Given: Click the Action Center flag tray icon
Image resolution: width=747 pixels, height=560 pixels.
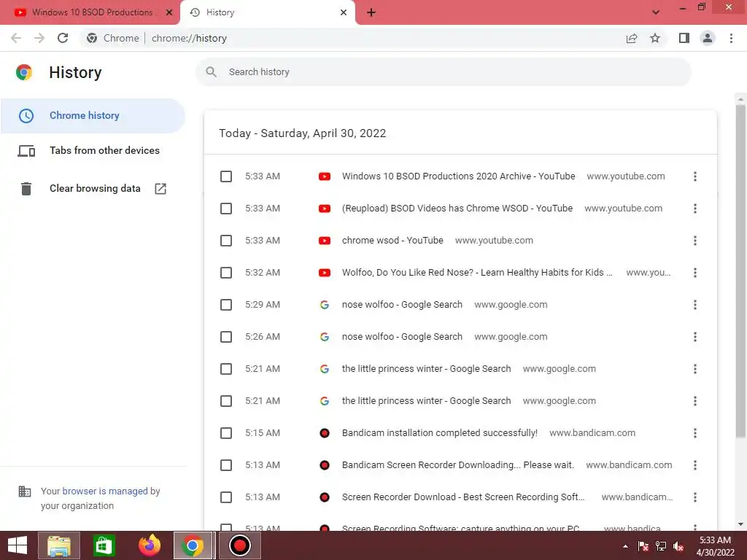Looking at the screenshot, I should (643, 546).
